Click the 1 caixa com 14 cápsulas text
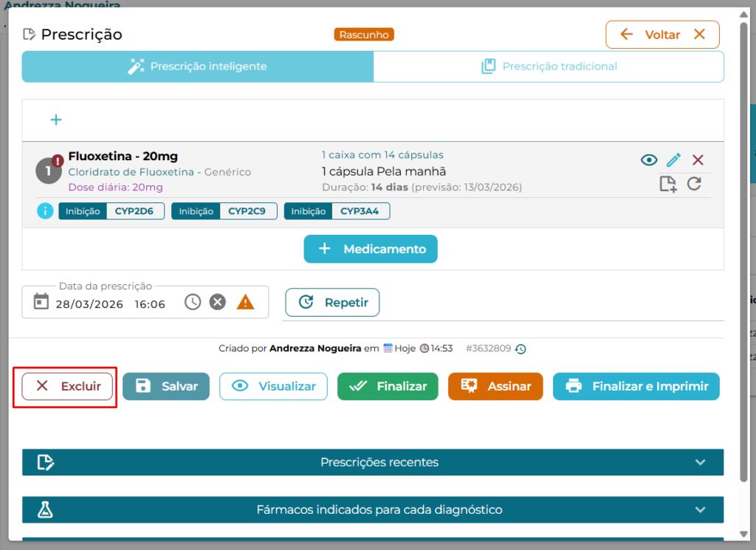The height and width of the screenshot is (550, 756). [382, 155]
